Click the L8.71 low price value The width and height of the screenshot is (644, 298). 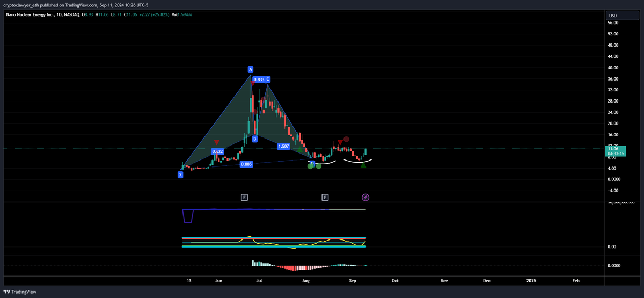tap(116, 14)
